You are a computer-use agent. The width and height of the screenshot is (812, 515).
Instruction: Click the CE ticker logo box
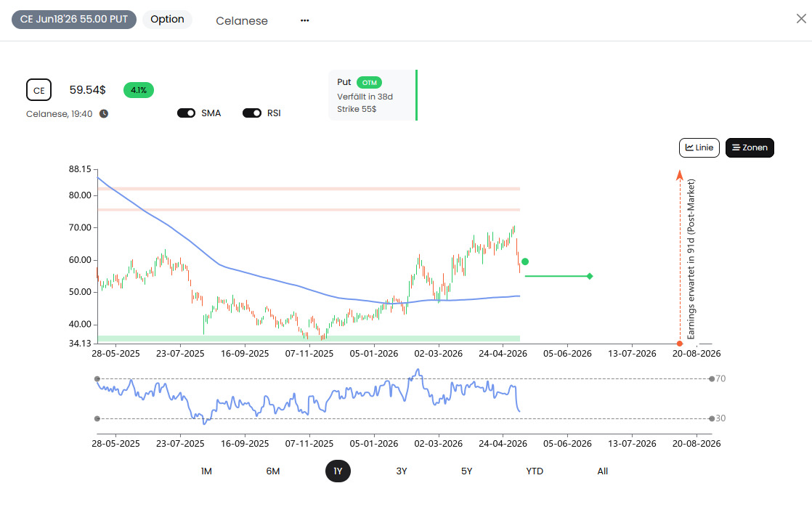point(38,90)
